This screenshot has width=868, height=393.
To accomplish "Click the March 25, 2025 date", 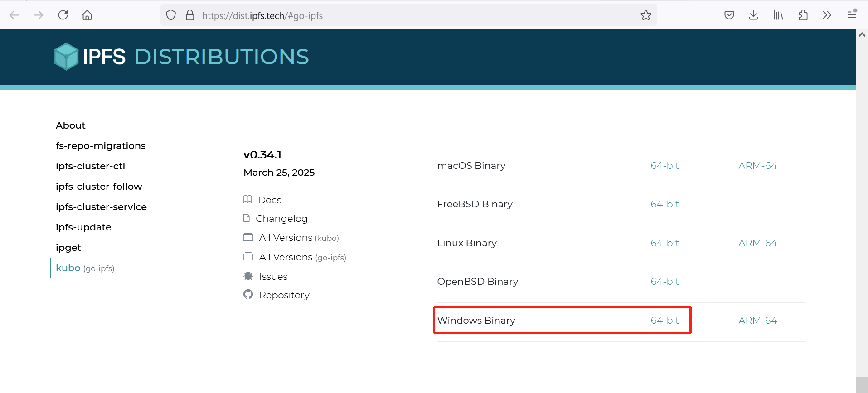I will click(279, 173).
